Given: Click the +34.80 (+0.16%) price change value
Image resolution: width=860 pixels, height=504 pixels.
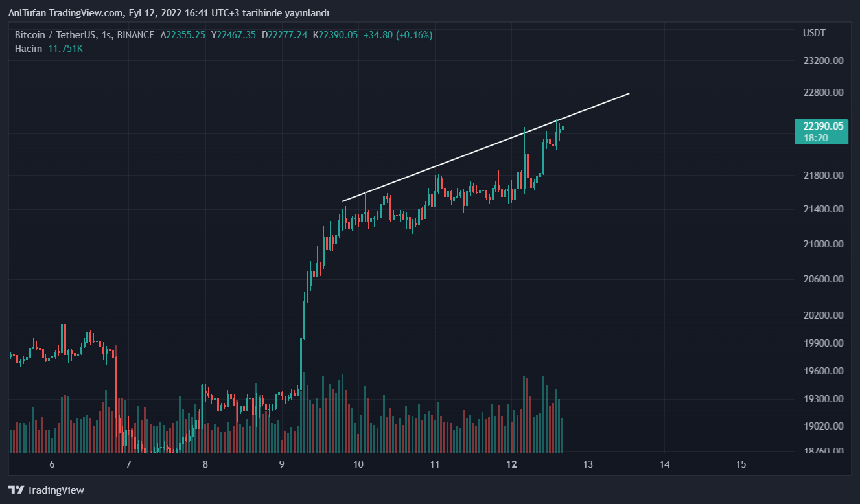Looking at the screenshot, I should 397,35.
